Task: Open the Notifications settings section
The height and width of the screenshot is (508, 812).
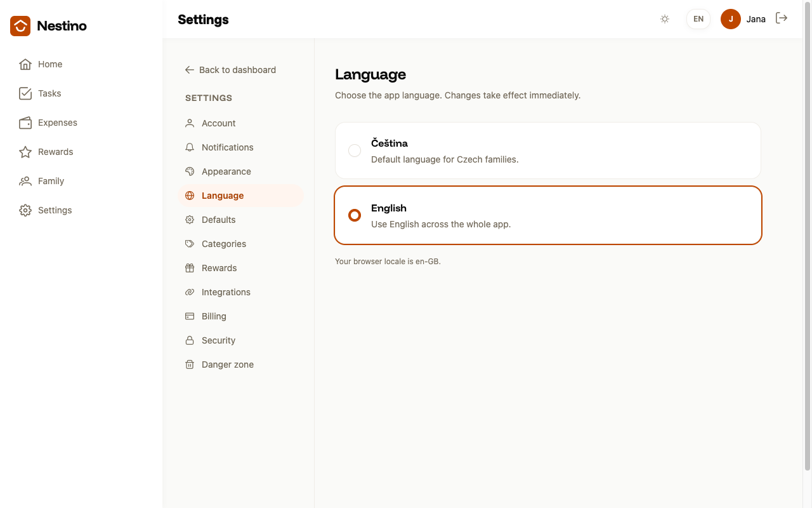Action: click(241, 147)
